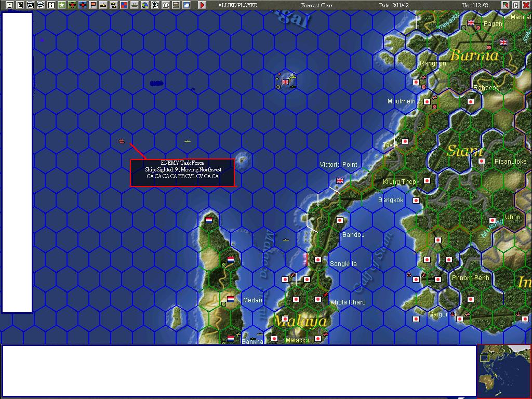Image resolution: width=532 pixels, height=399 pixels.
Task: Select the Dutch flag at Medan
Action: click(231, 299)
